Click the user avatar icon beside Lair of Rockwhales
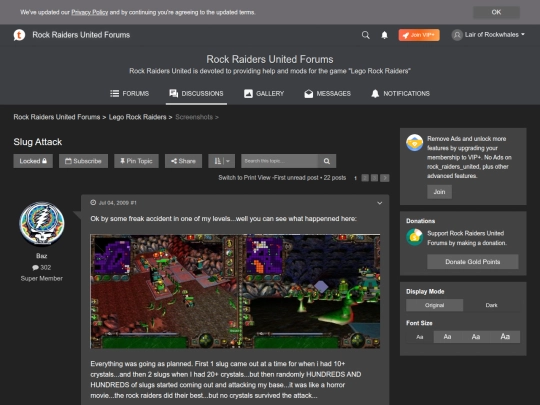 click(x=457, y=35)
